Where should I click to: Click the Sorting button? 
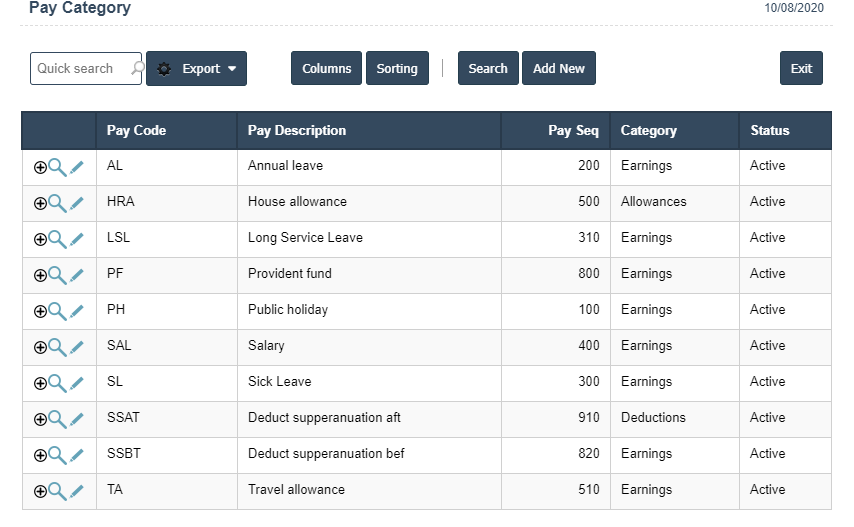coord(397,69)
